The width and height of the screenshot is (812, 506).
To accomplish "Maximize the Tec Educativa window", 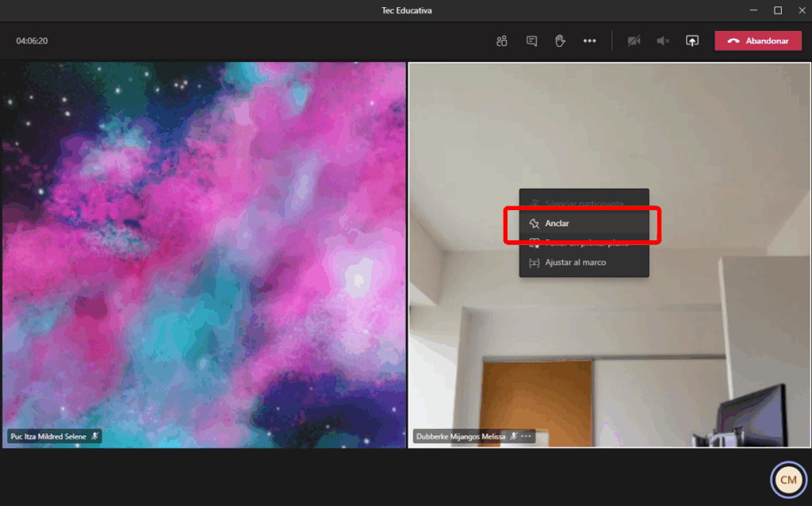I will tap(777, 10).
